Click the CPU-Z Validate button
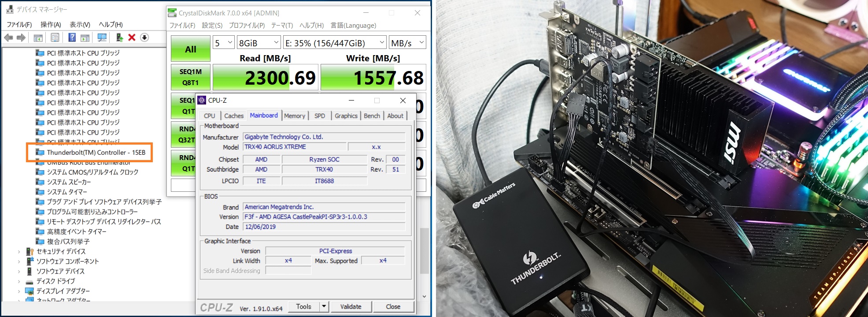Viewport: 868px width, 317px height. point(351,306)
